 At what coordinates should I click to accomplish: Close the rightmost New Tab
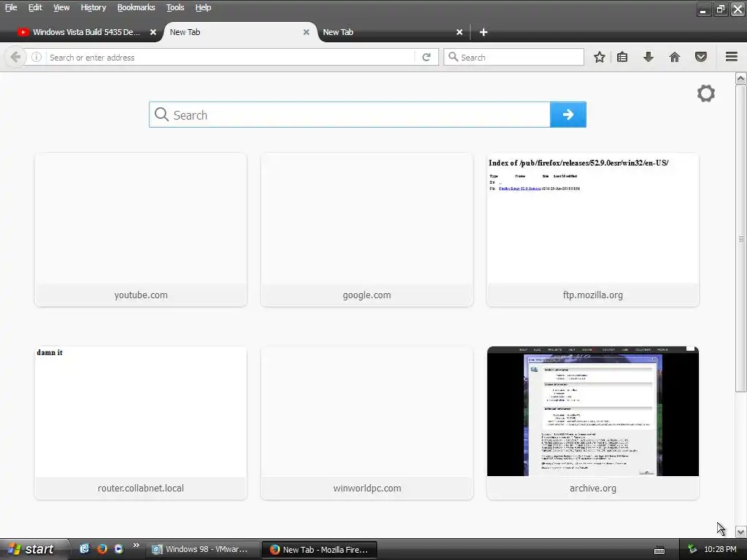tap(460, 32)
